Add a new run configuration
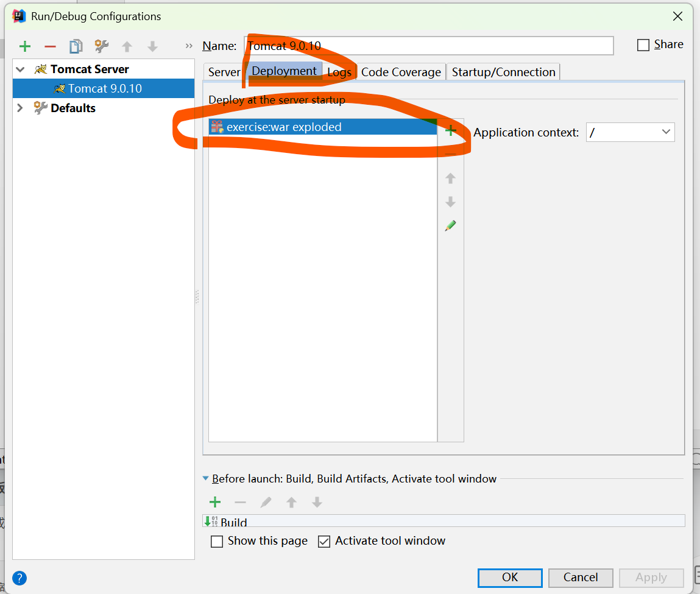The width and height of the screenshot is (700, 594). 25,46
